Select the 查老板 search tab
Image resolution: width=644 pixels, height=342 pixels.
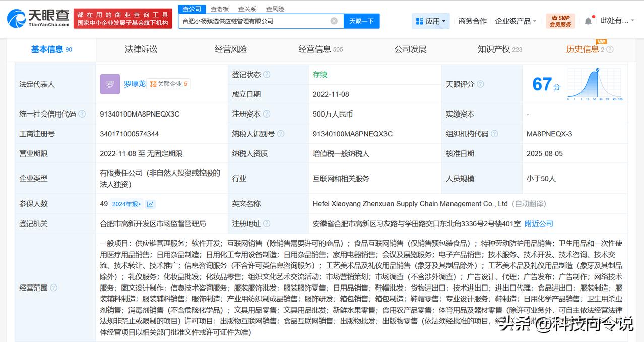point(220,9)
